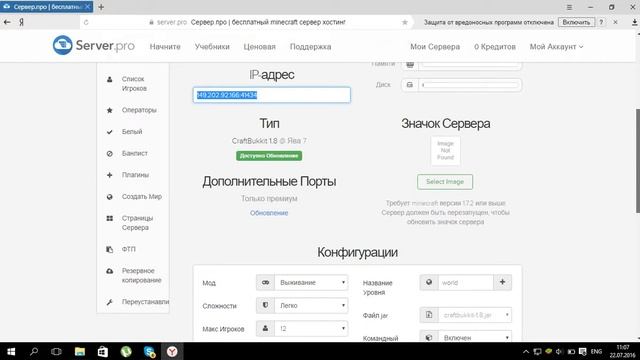
Task: Open the Yandex home button
Action: 21,22
